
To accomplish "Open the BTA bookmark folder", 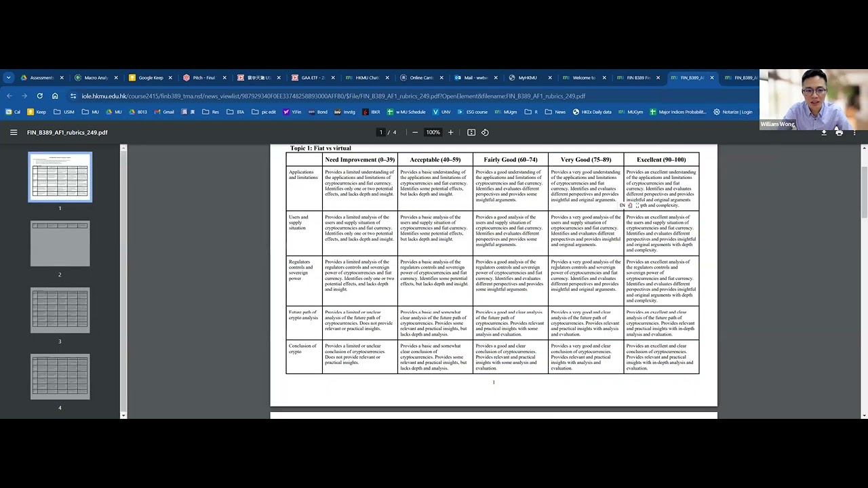I will point(235,112).
